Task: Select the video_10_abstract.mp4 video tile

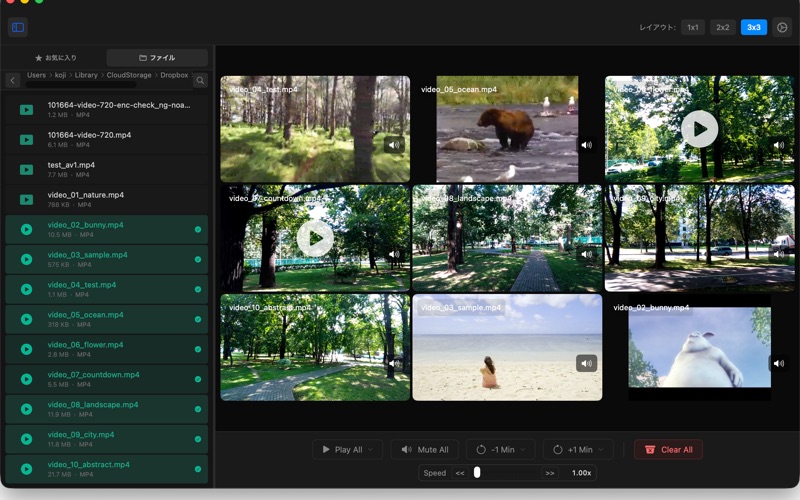Action: pyautogui.click(x=315, y=347)
